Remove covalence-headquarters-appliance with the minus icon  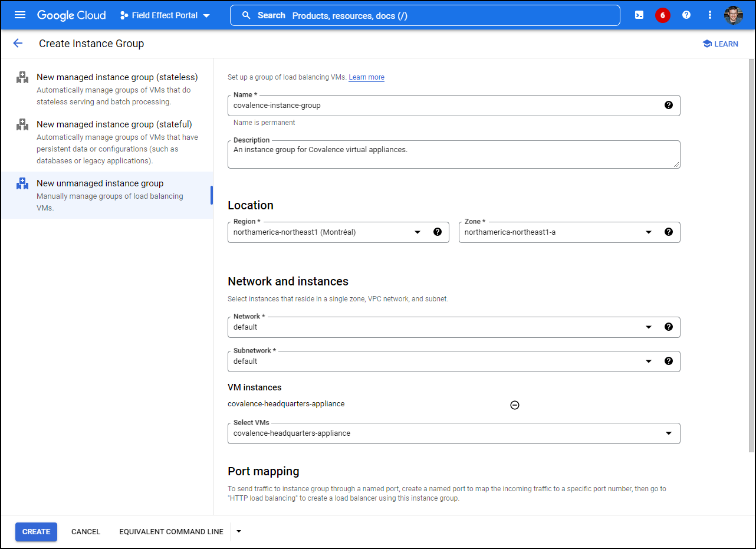pos(515,405)
